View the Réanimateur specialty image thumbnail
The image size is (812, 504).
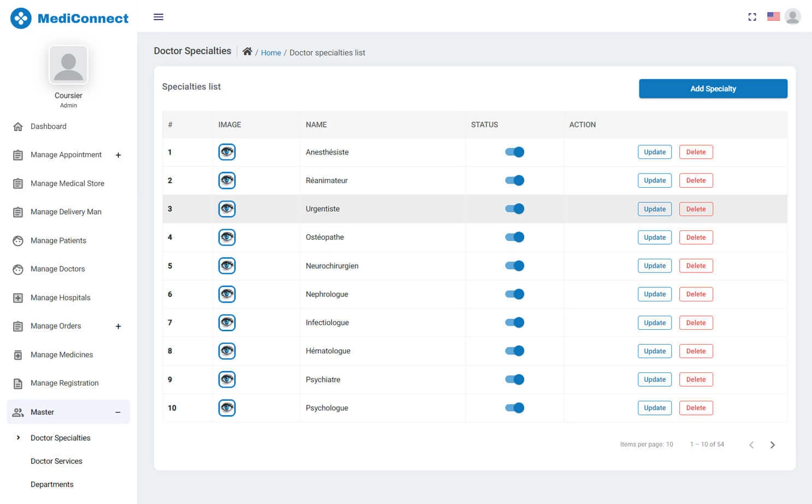(227, 180)
